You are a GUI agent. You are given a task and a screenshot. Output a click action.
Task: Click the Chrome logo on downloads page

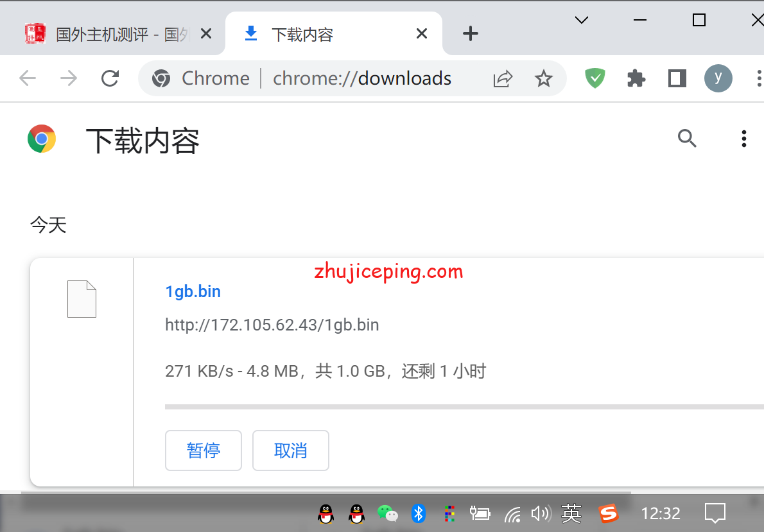(x=42, y=139)
